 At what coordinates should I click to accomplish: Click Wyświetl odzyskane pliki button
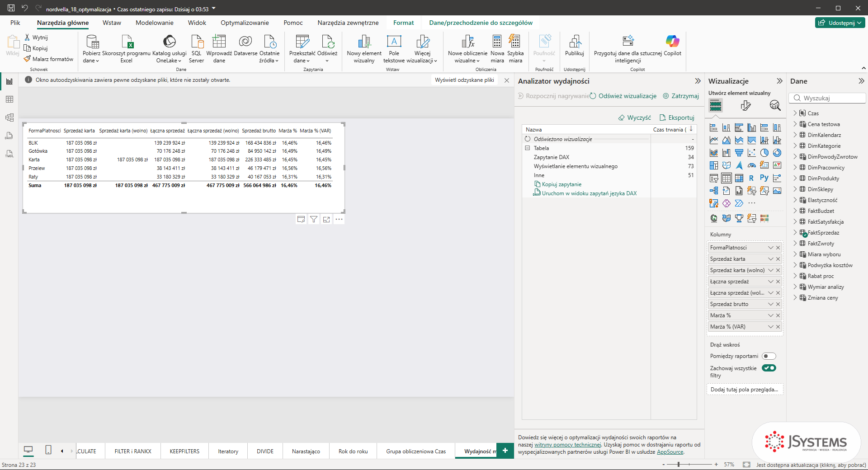(x=464, y=80)
